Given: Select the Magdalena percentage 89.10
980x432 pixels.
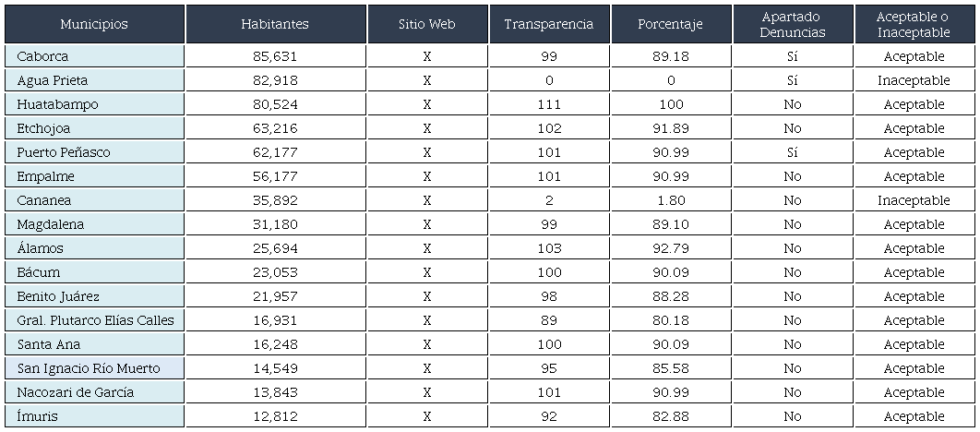Looking at the screenshot, I should coord(671,224).
